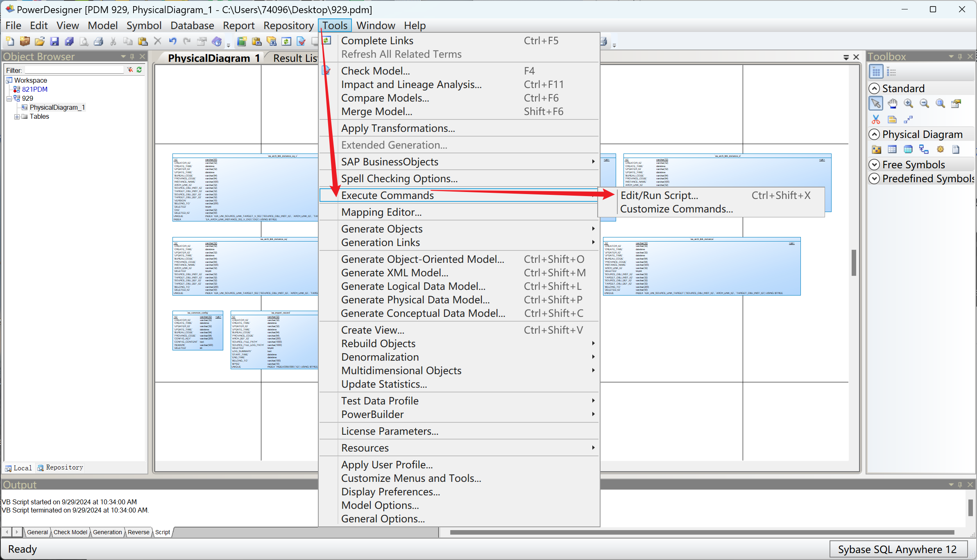The width and height of the screenshot is (977, 560).
Task: Choose the Table tool in Physical Diagram
Action: point(892,149)
